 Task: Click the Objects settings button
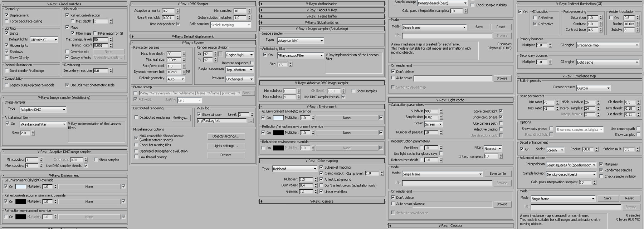226,136
